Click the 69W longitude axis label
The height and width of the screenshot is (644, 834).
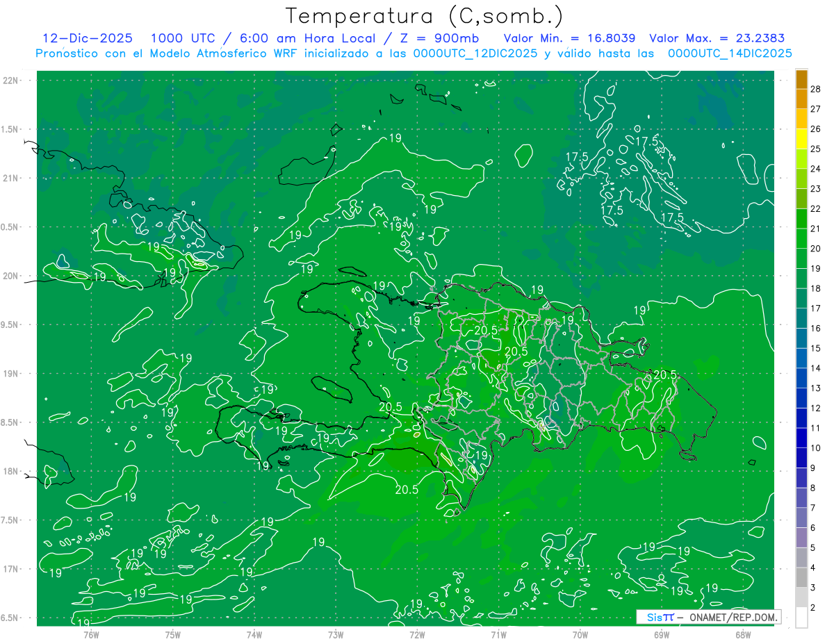tap(662, 634)
